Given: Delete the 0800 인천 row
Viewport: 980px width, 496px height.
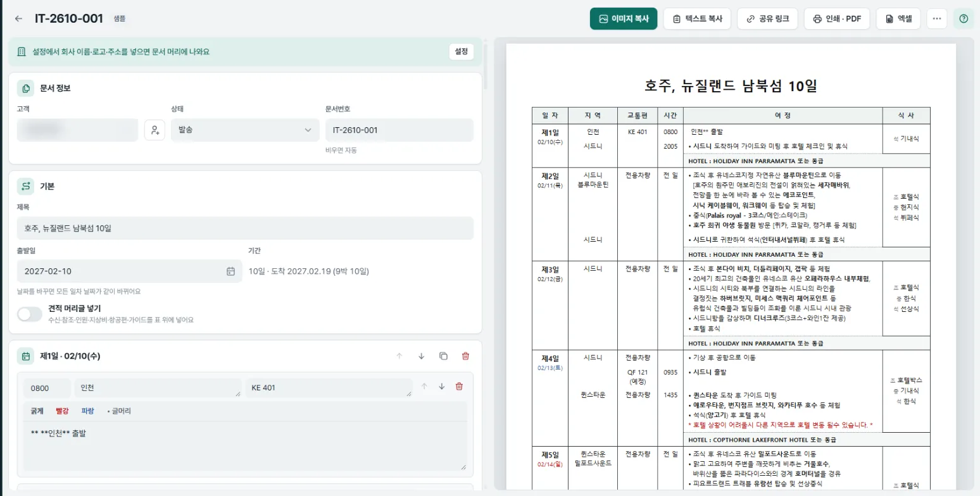Looking at the screenshot, I should click(x=460, y=387).
